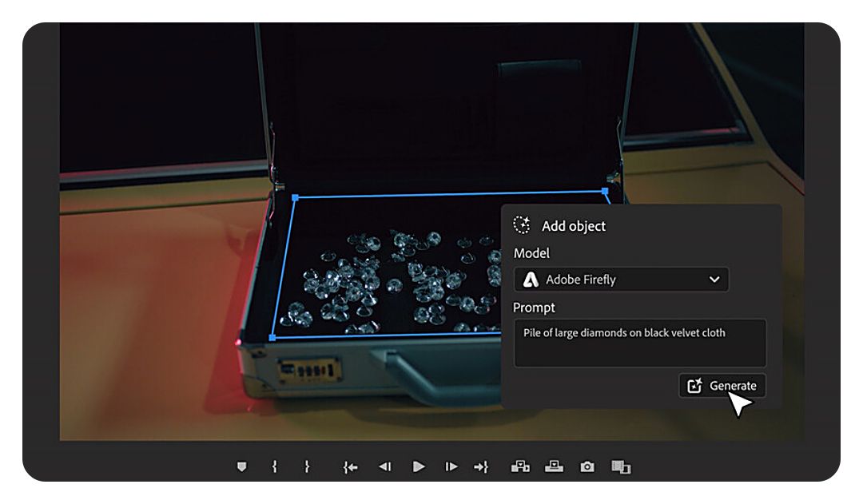863x504 pixels.
Task: Click the Add object panel title
Action: (x=574, y=226)
